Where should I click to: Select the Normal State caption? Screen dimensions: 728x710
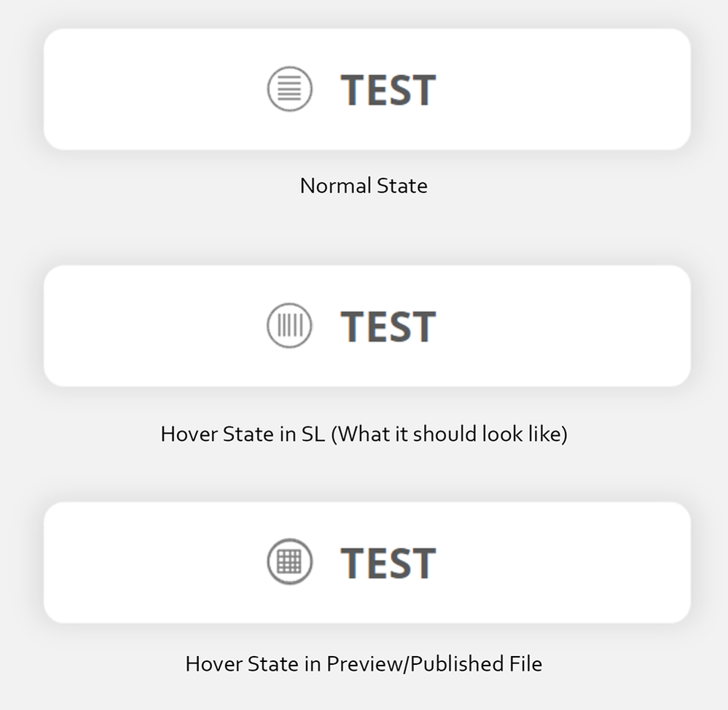[x=364, y=186]
